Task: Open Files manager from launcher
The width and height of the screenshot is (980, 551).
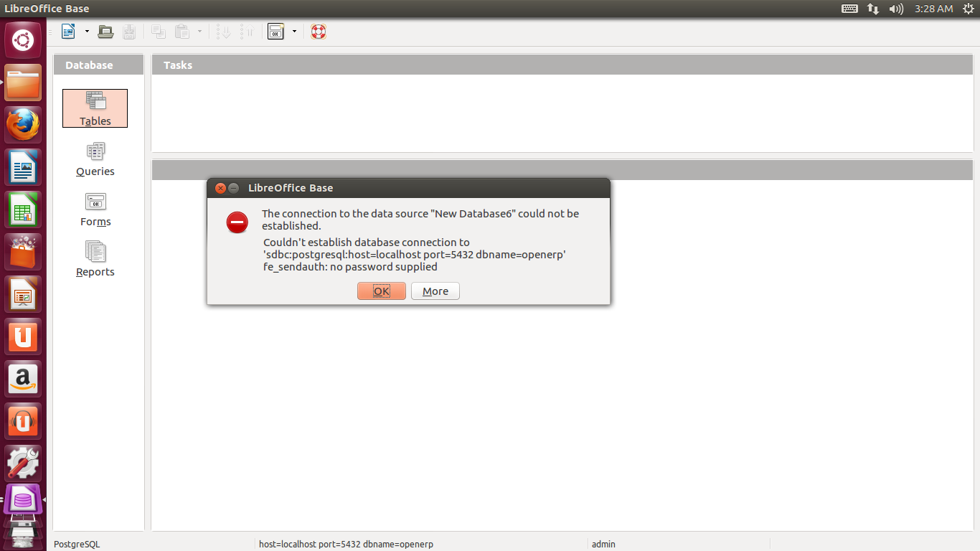Action: coord(23,83)
